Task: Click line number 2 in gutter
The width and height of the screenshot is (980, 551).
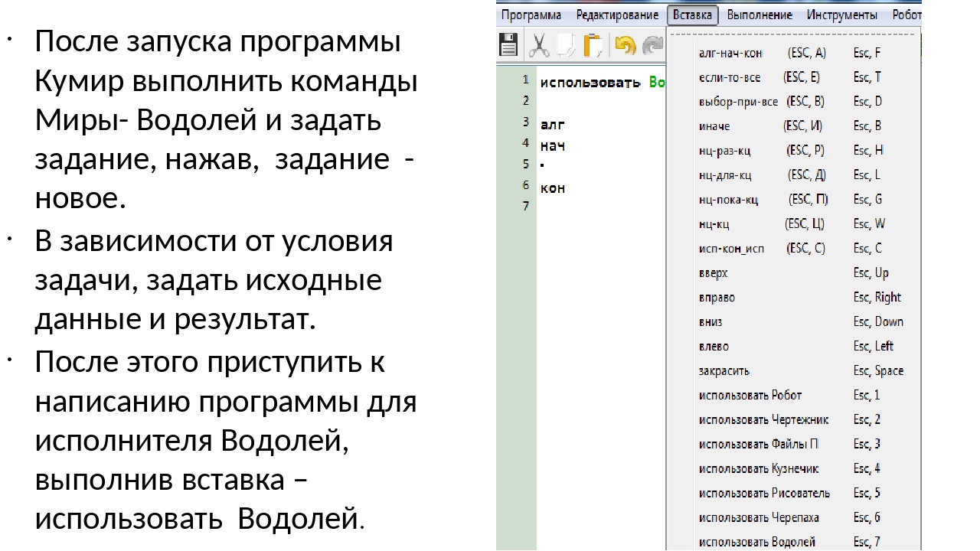Action: point(525,99)
